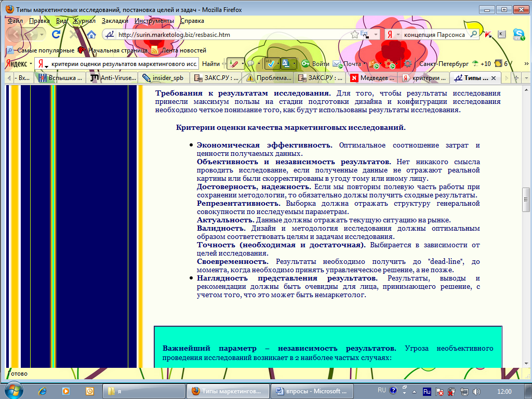Screen dimensions: 532x399
Task: Bookmark this page with the star icon
Action: (x=354, y=34)
